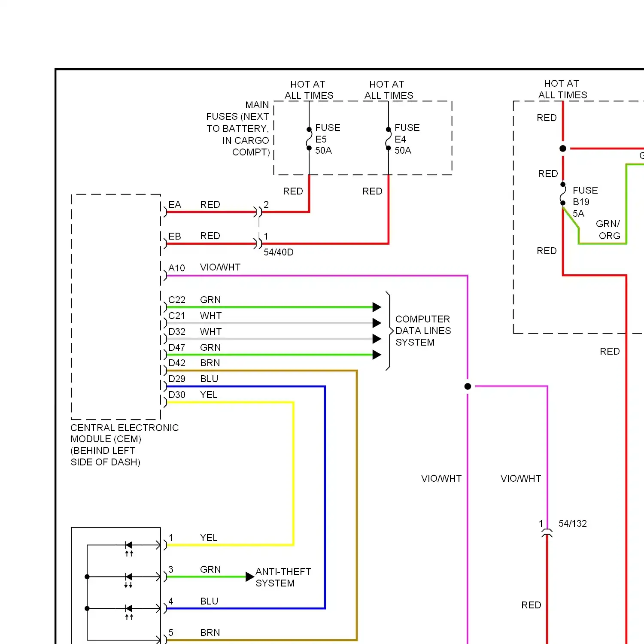This screenshot has height=644, width=644.
Task: Click the diode symbol at pin 4 BLU
Action: click(129, 612)
